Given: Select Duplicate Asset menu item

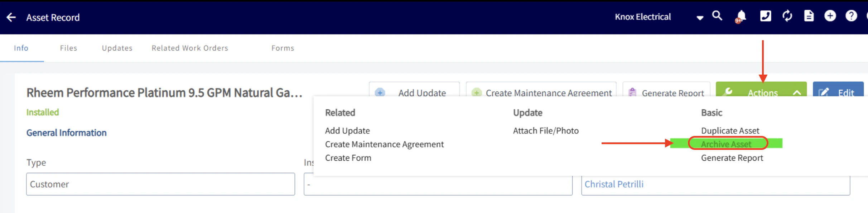Looking at the screenshot, I should 730,131.
